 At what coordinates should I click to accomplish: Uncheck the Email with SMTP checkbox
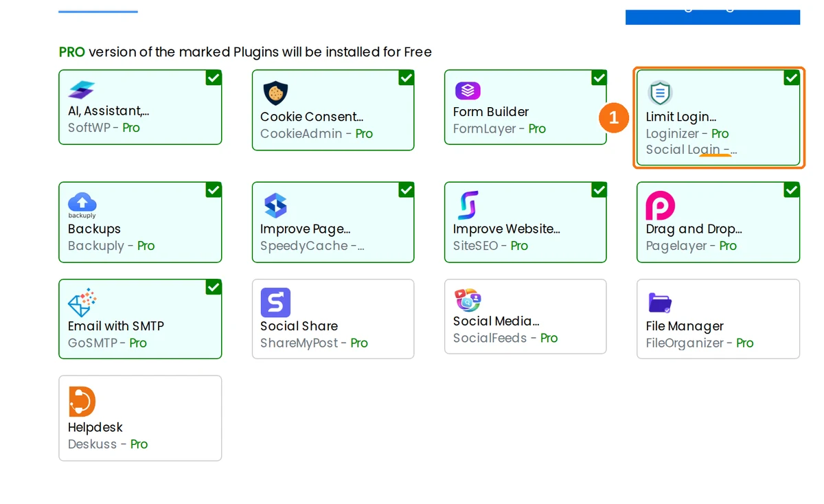214,287
